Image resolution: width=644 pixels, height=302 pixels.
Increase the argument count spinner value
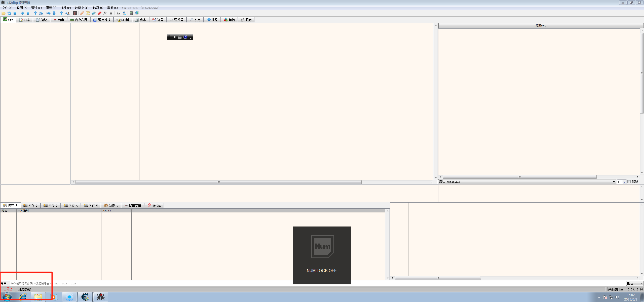624,181
